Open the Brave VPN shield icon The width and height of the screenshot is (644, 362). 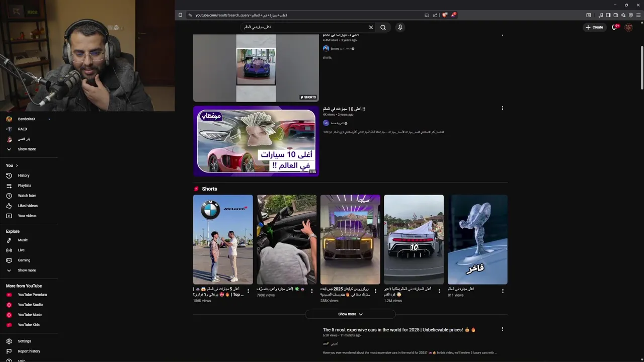click(x=631, y=15)
